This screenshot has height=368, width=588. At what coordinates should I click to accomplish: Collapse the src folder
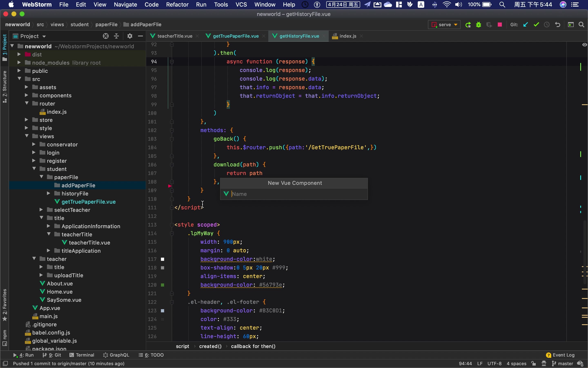(x=19, y=79)
